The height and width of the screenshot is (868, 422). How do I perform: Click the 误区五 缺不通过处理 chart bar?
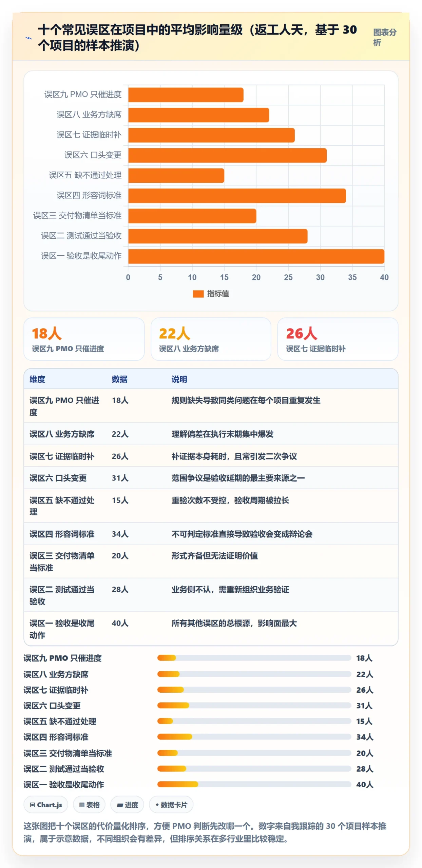(x=176, y=175)
